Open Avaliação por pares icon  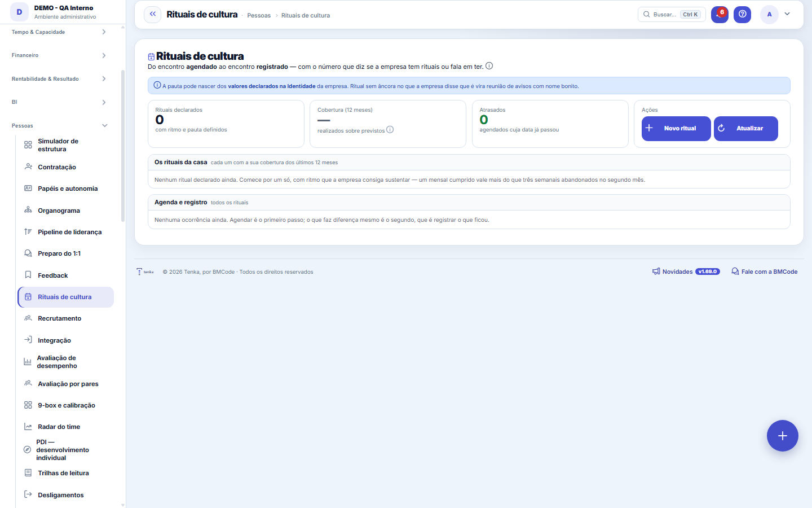[x=28, y=384]
